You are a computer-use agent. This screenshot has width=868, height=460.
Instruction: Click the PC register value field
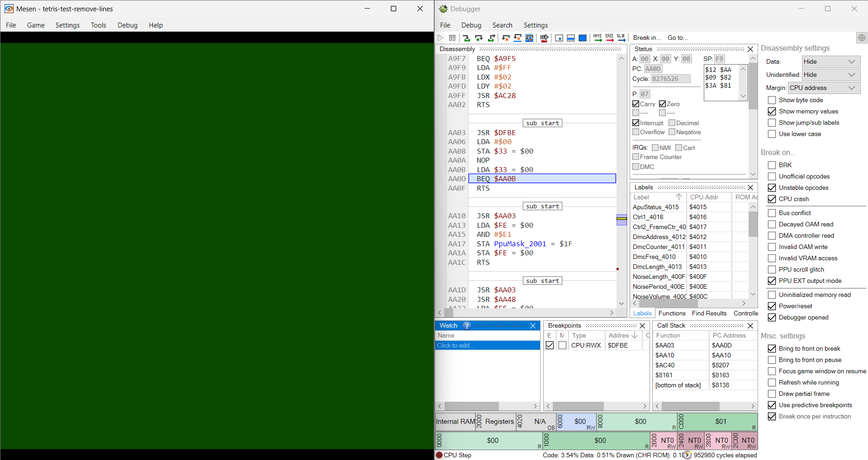tap(654, 69)
